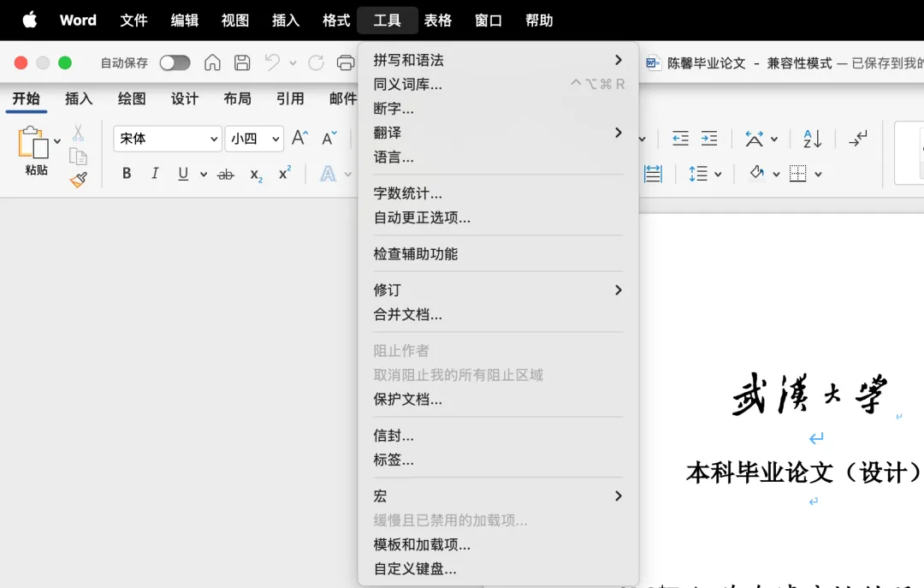Viewport: 924px width, 588px height.
Task: Open 文件 in the macOS menu bar
Action: tap(133, 20)
